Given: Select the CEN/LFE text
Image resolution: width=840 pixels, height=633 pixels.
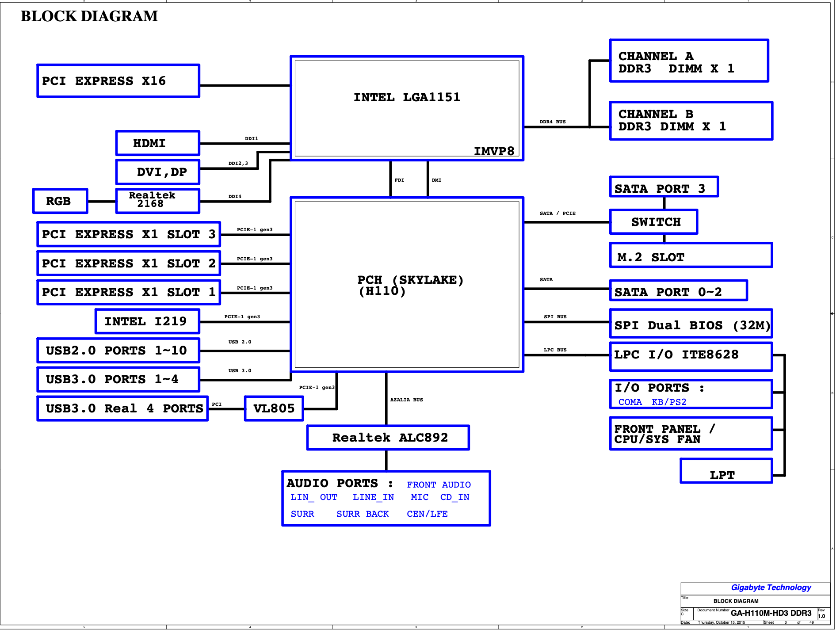Looking at the screenshot, I should point(427,514).
